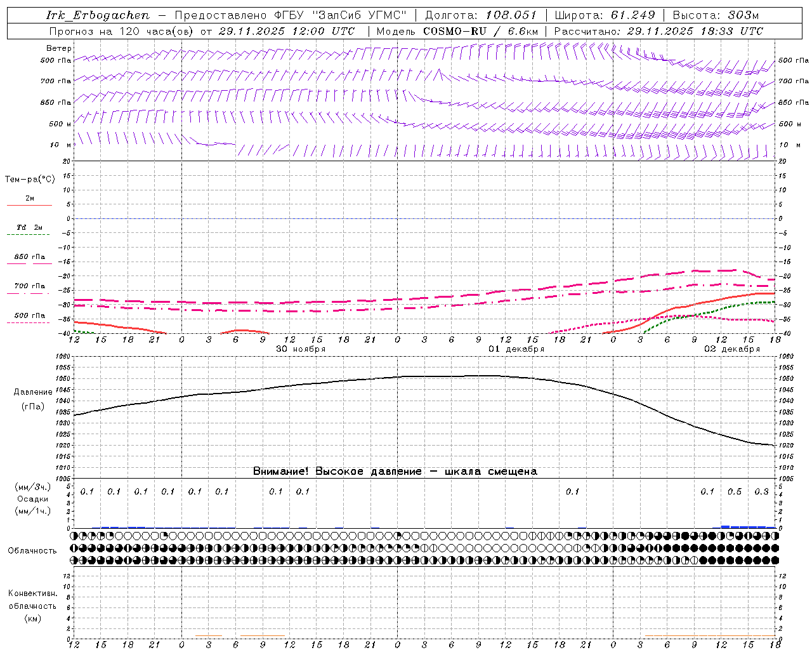Viewport: 812px width, 650px height.
Task: Click the high pressure warning text
Action: 395,471
